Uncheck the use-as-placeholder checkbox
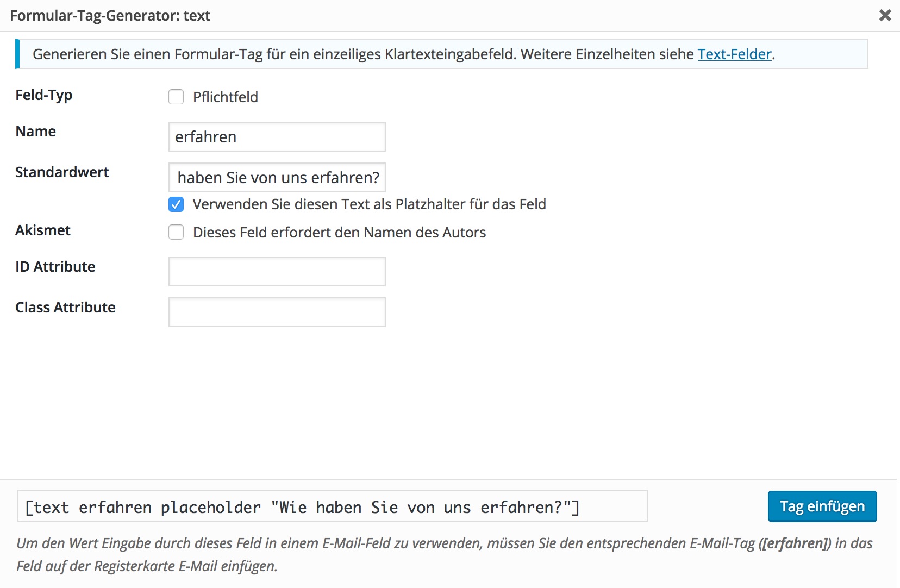Screen dimensions: 900x588 [176, 204]
